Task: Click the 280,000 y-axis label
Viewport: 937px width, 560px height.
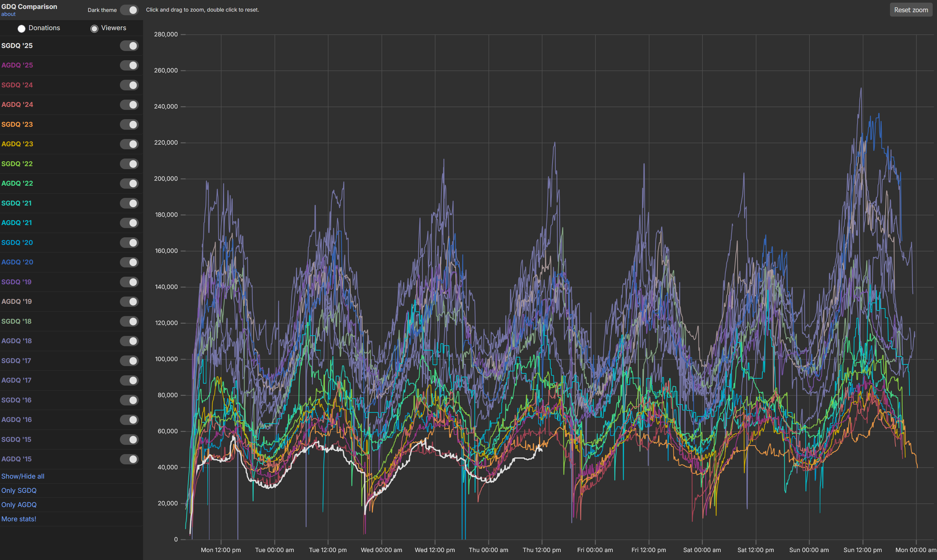Action: 166,34
